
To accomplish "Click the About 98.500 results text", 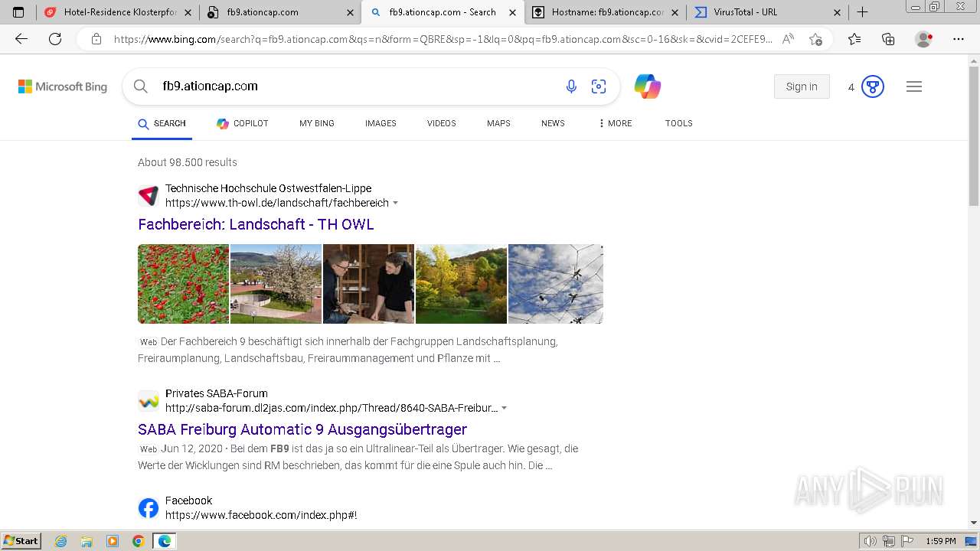I will (x=188, y=162).
